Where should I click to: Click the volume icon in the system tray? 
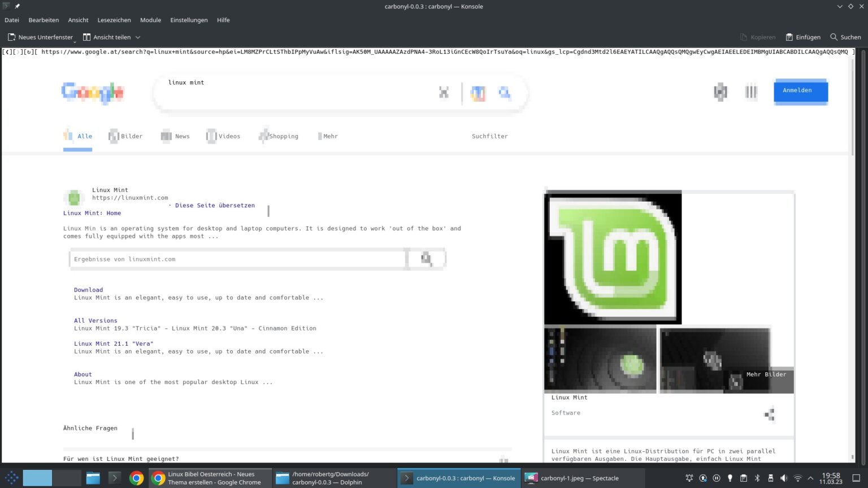[783, 478]
